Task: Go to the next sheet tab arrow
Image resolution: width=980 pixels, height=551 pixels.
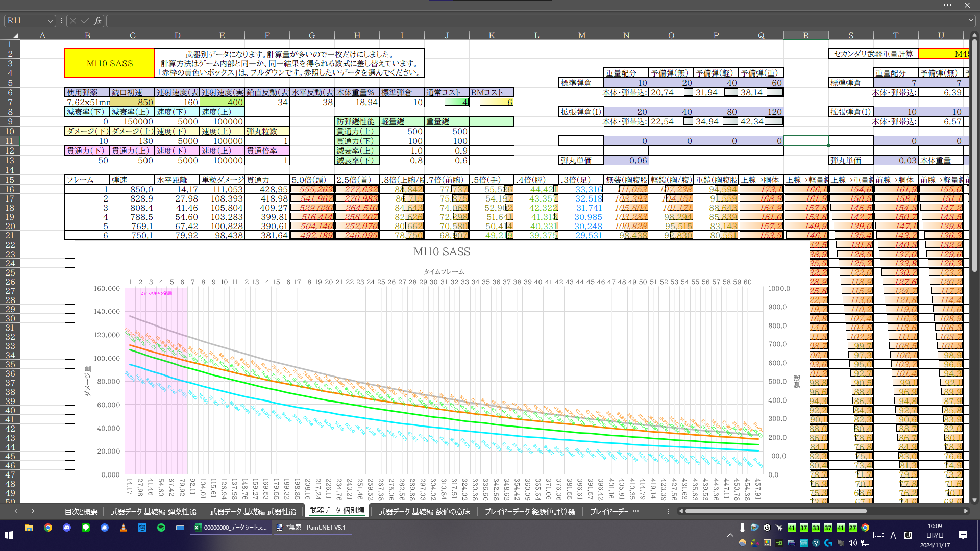Action: [x=33, y=511]
